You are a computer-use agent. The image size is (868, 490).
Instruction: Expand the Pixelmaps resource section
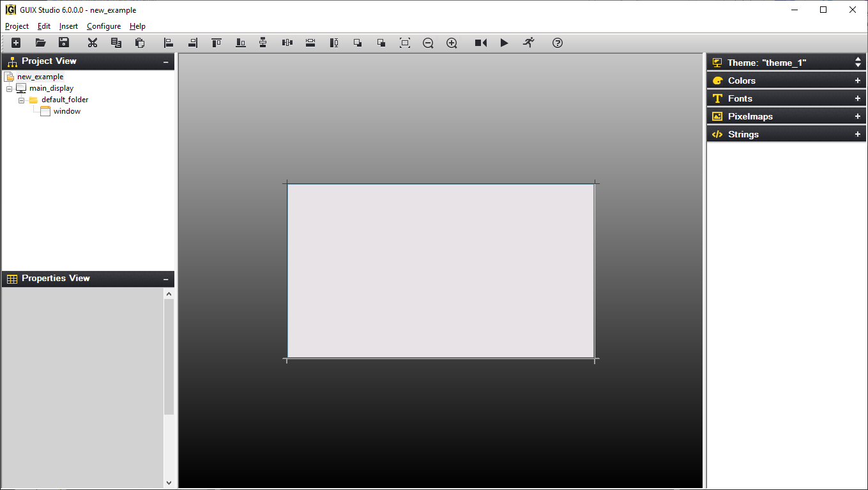[x=857, y=116]
